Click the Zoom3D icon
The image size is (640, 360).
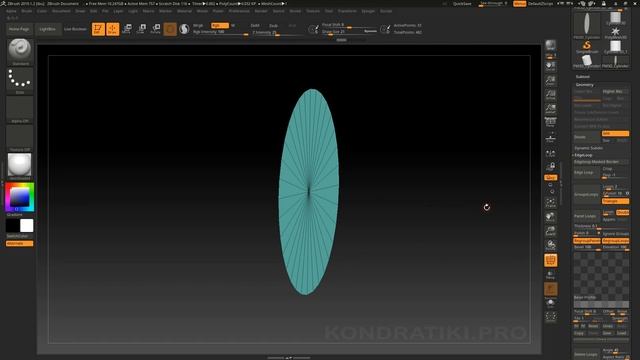tap(551, 231)
